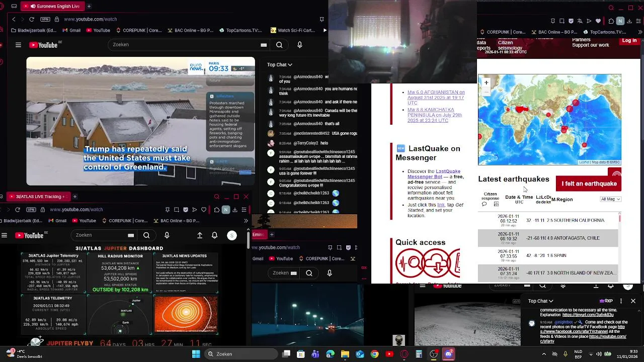
Task: Open the Mw 8.8 KAMCHATKA PENINSULA link
Action: click(x=435, y=115)
